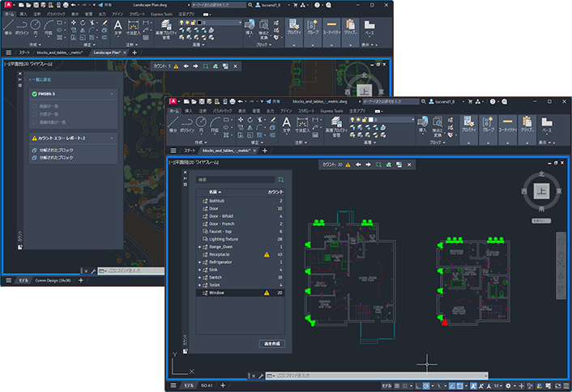Click the Print icon in front window title bar

232,102
